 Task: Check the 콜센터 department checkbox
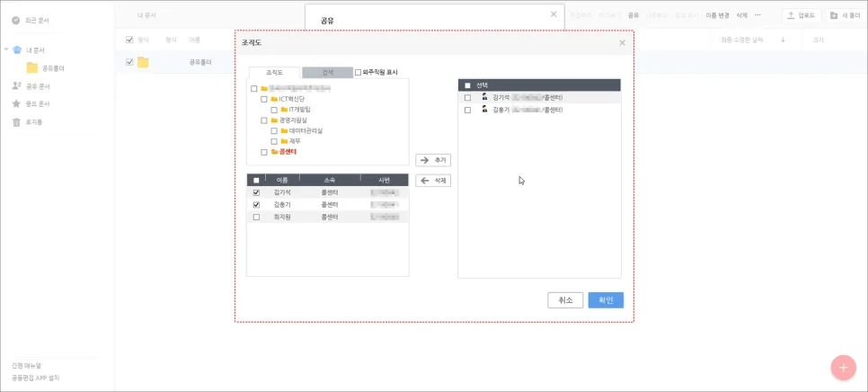[x=264, y=152]
